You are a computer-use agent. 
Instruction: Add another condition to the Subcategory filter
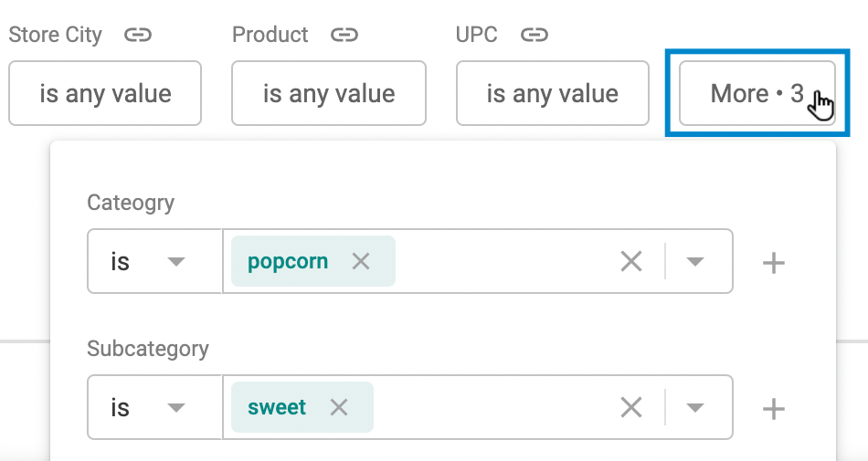[x=773, y=409]
